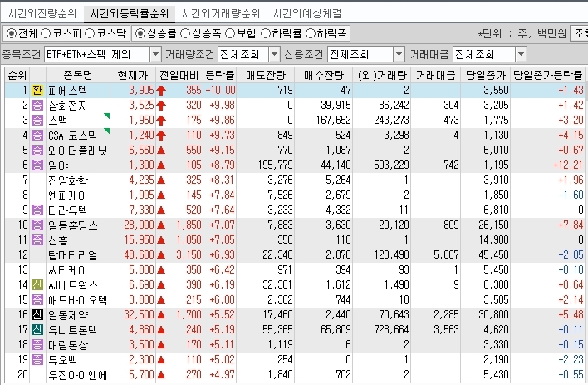Select the 상승폭 radio option
Viewport: 588px width, 385px height.
point(185,33)
